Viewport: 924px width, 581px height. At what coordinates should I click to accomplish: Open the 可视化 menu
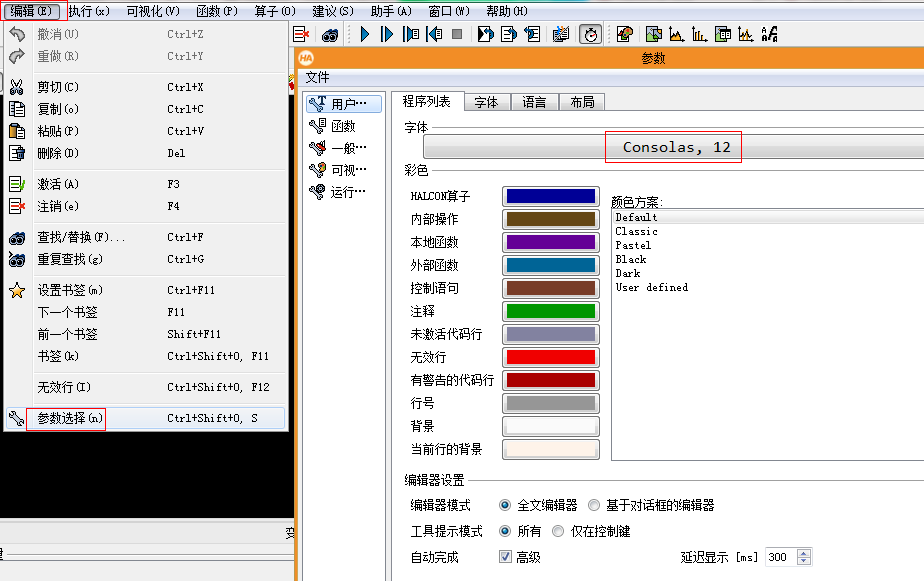[x=153, y=11]
